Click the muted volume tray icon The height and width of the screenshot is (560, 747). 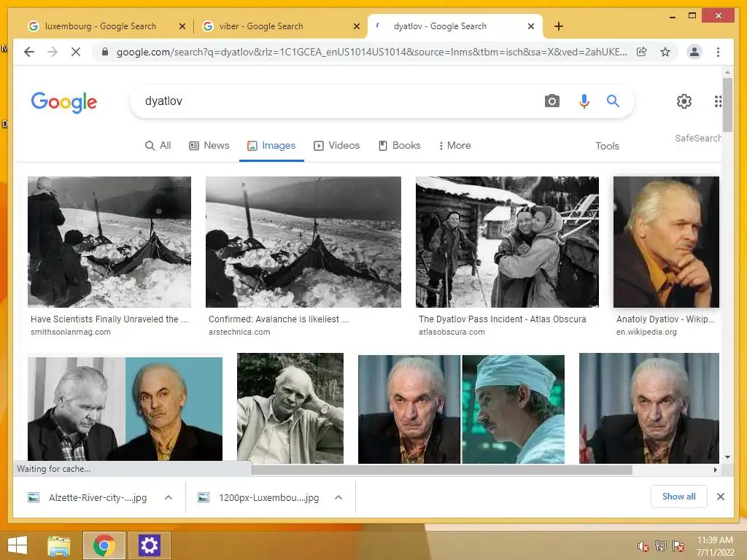tap(643, 546)
